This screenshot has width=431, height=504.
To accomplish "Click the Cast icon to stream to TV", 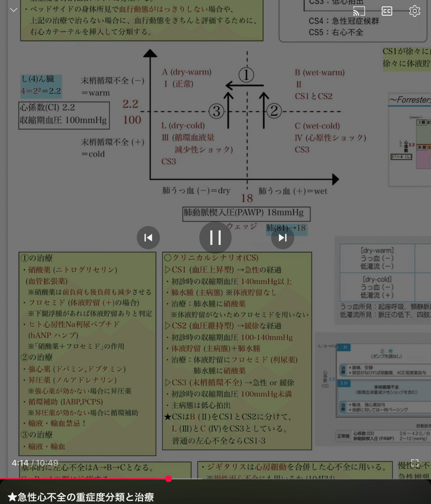I will pyautogui.click(x=359, y=11).
